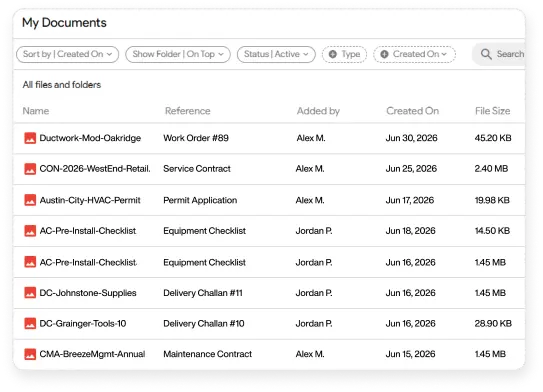
Task: Click the Jun 17, 2026 date cell
Action: coord(410,200)
